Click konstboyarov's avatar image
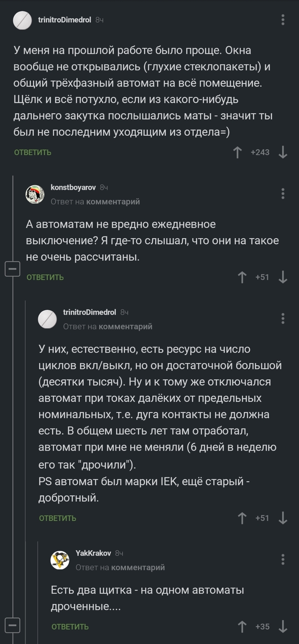Viewport: 299px width, 644px height. click(35, 193)
